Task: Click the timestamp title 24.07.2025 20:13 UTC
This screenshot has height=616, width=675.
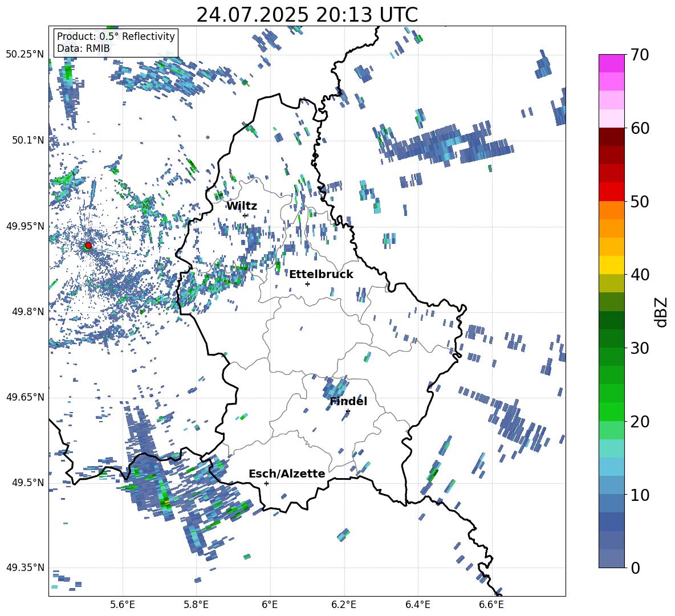Action: pyautogui.click(x=307, y=15)
